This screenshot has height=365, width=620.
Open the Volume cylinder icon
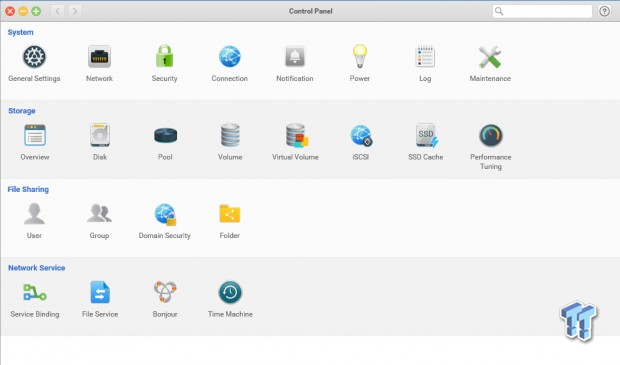coord(230,135)
